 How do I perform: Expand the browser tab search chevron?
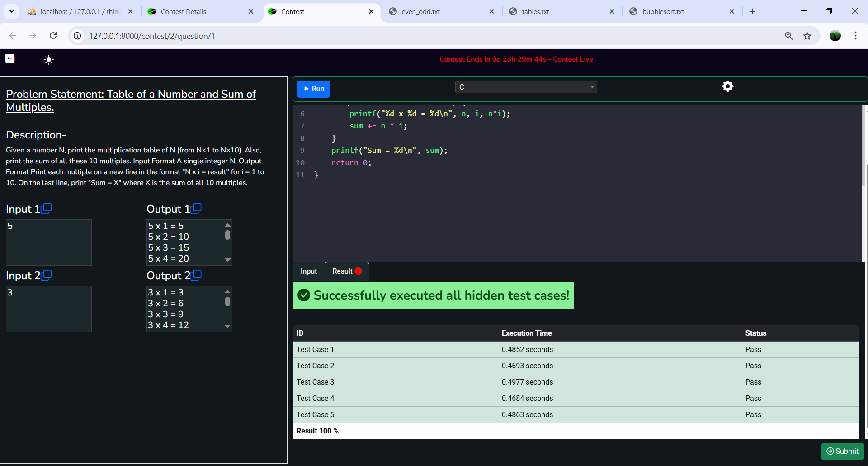tap(12, 11)
